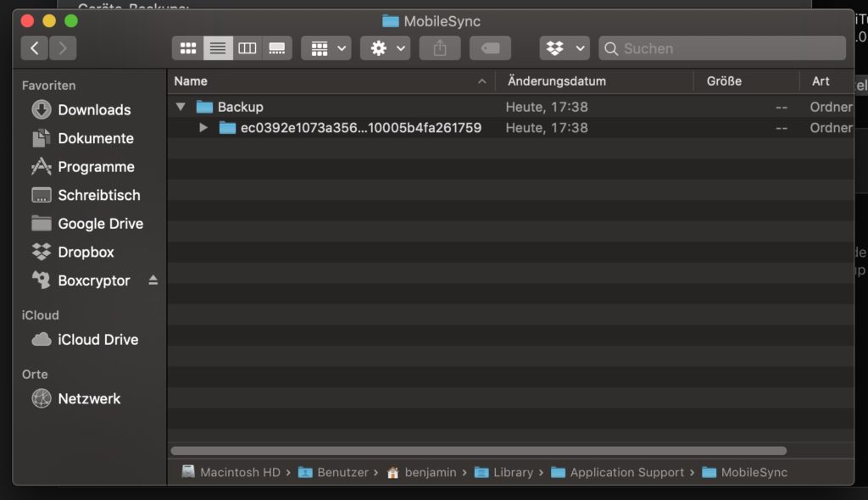
Task: Click the iCloud sidebar heading
Action: [40, 315]
